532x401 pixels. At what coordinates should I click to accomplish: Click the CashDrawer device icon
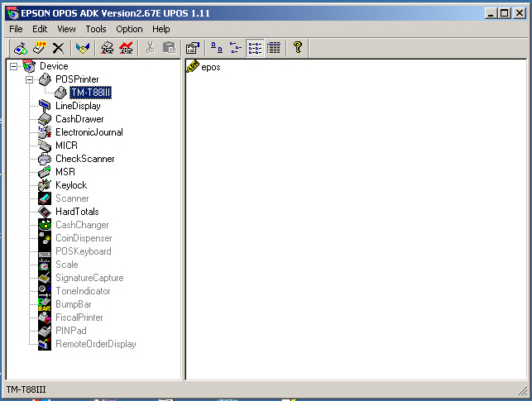point(45,119)
